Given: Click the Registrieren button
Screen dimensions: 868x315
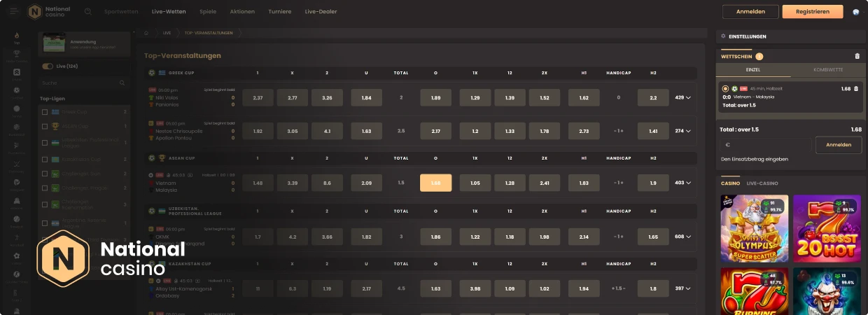Looking at the screenshot, I should (813, 12).
